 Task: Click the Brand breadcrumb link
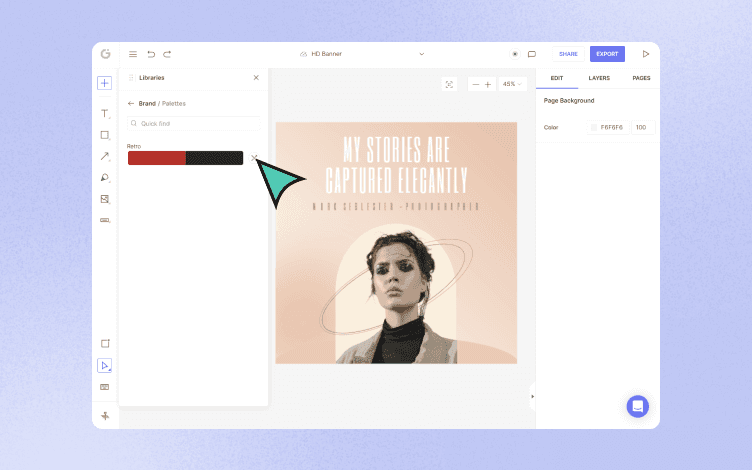tap(147, 104)
